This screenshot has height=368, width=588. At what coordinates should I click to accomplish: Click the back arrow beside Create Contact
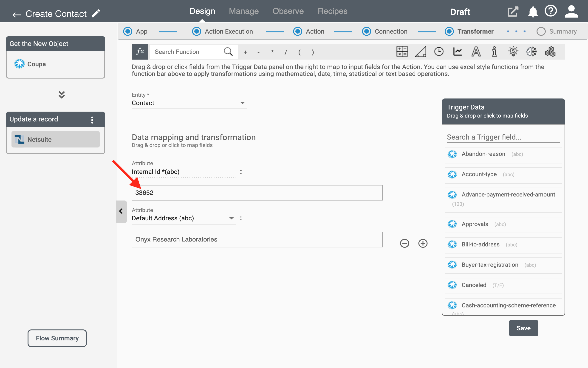click(17, 14)
